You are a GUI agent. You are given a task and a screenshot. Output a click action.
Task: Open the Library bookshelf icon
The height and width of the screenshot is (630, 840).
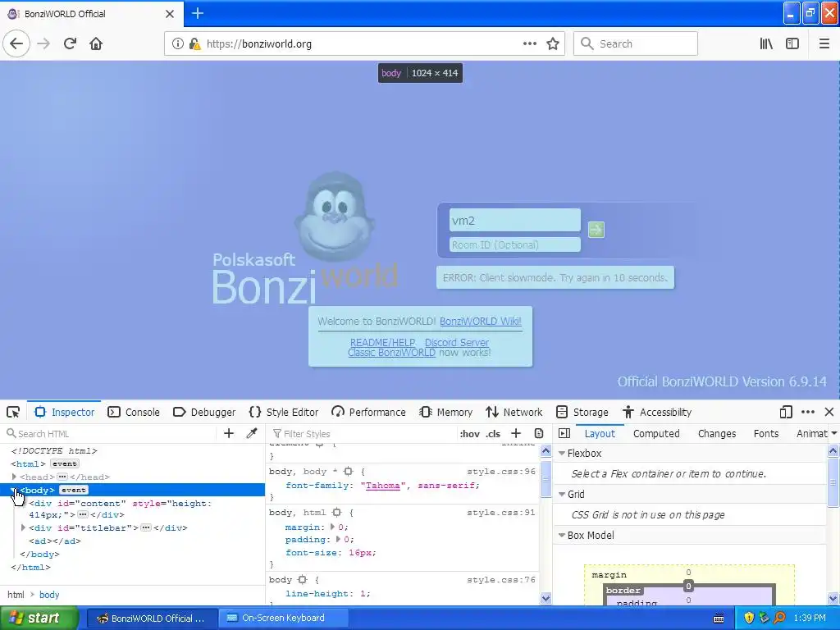766,44
